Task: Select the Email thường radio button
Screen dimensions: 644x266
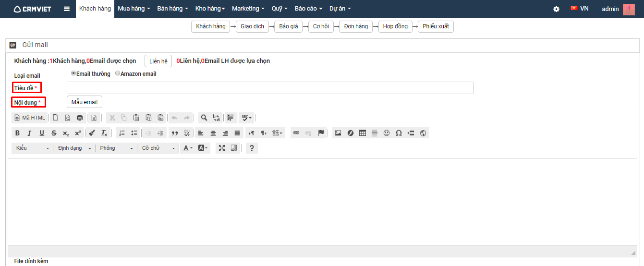Action: tap(73, 73)
